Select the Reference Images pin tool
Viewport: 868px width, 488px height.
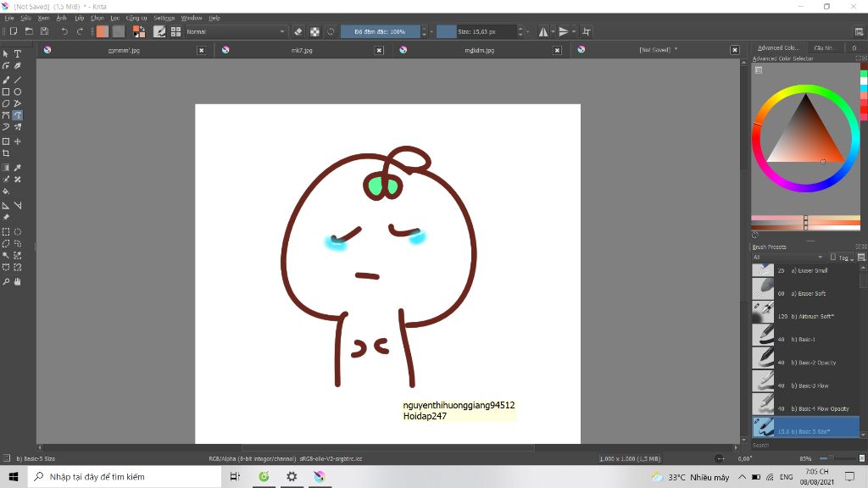(6, 218)
